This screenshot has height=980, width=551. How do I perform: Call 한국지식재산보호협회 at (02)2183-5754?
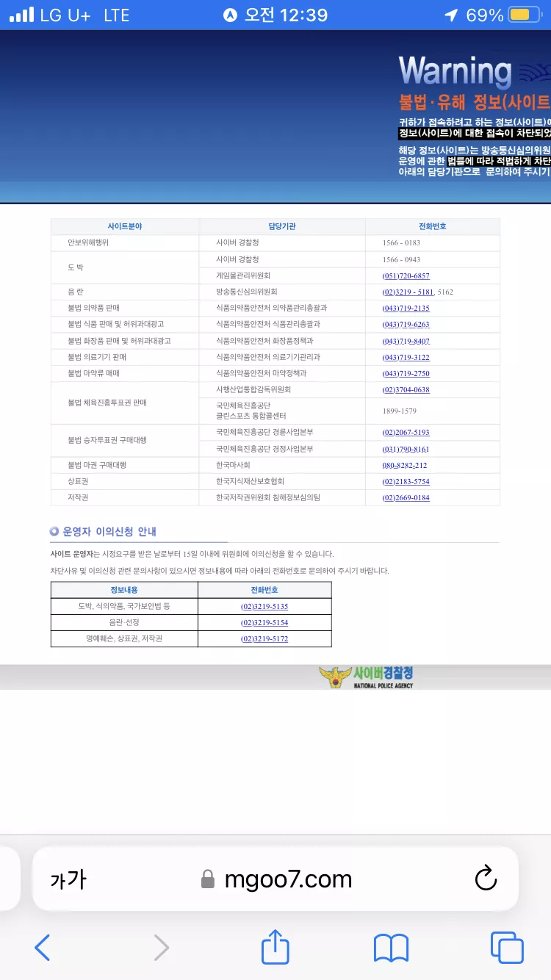406,482
